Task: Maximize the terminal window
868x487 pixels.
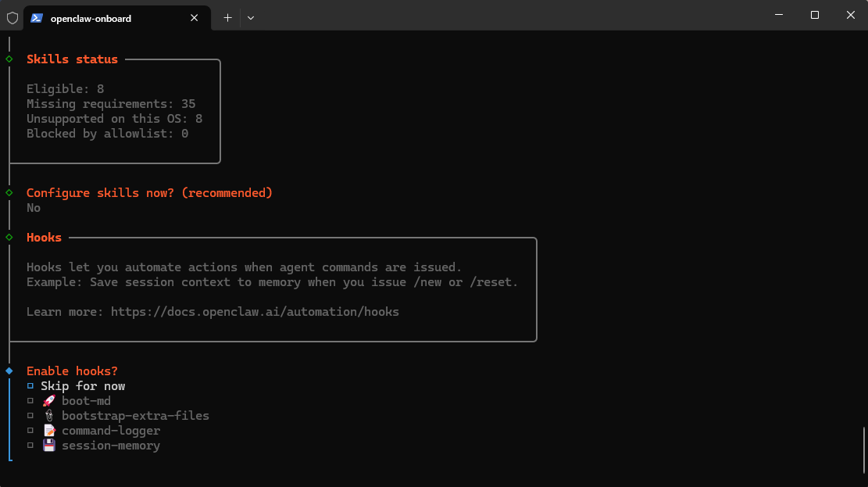Action: click(x=815, y=15)
